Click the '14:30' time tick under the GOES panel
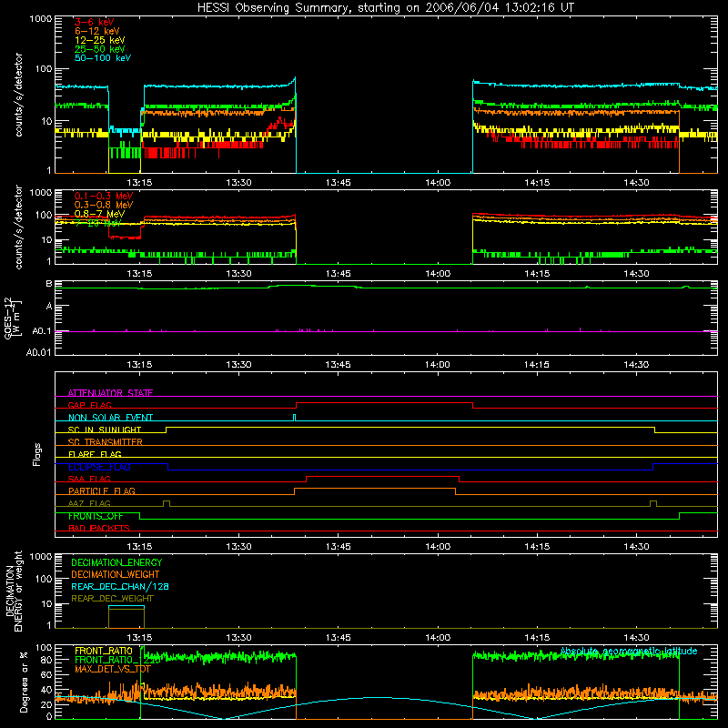Image resolution: width=728 pixels, height=728 pixels. (x=636, y=365)
